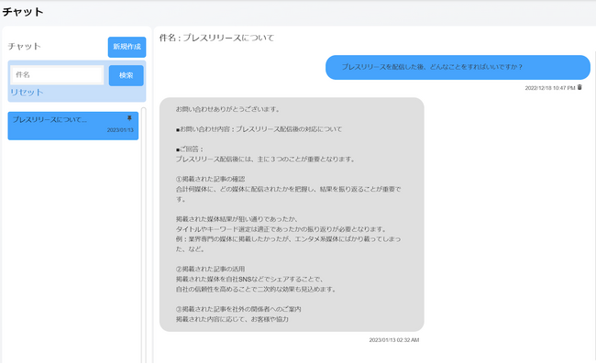Image resolution: width=596 pixels, height=364 pixels.
Task: Click the 2023/01/13 02:32 AM reply timestamp
Action: pos(393,340)
